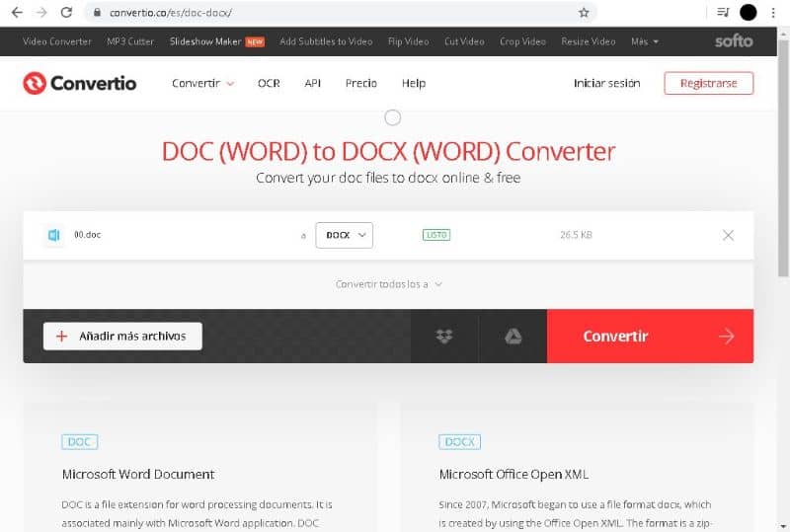
Task: Click Añadir más archivos button
Action: [122, 336]
